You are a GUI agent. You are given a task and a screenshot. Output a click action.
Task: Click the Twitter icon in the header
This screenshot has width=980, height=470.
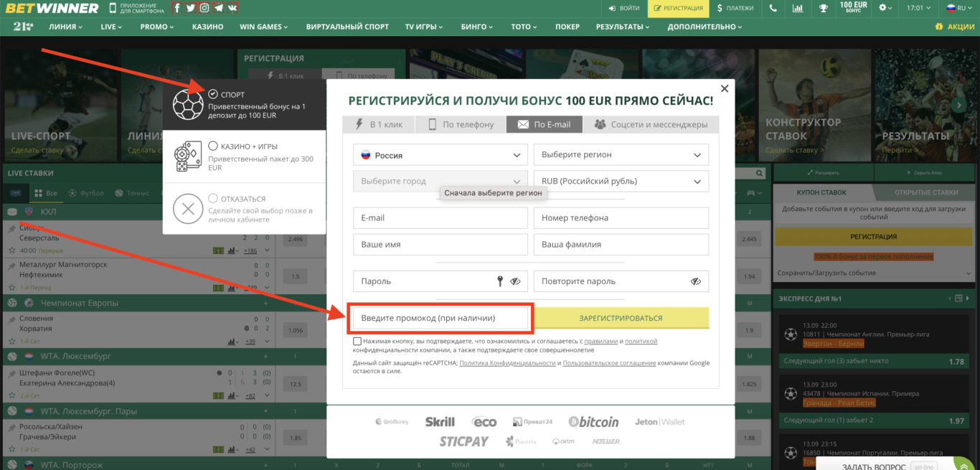[191, 8]
